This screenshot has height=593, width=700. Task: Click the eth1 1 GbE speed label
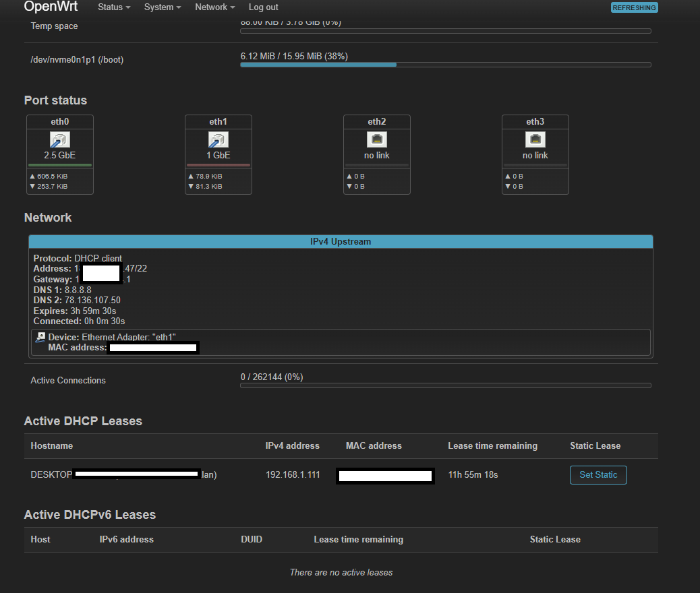coord(218,156)
